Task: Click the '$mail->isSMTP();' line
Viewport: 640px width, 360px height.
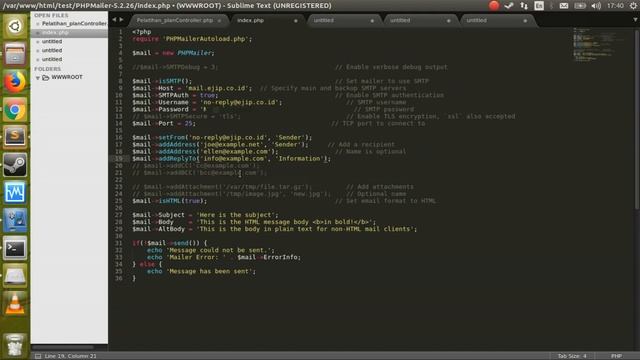Action: (x=162, y=81)
